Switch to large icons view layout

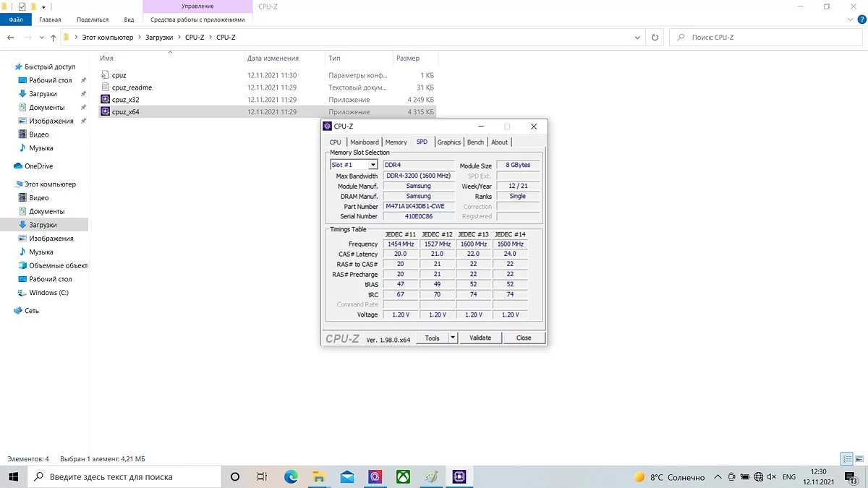(x=859, y=459)
